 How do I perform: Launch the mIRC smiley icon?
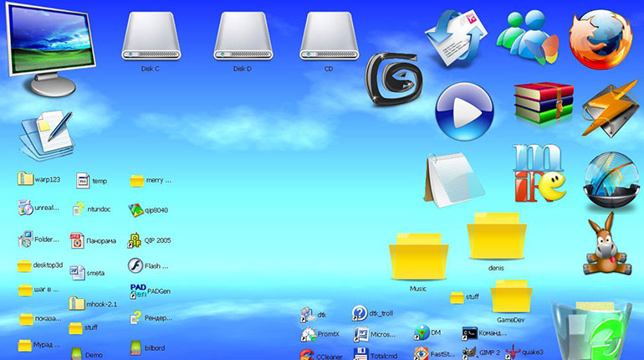539,173
